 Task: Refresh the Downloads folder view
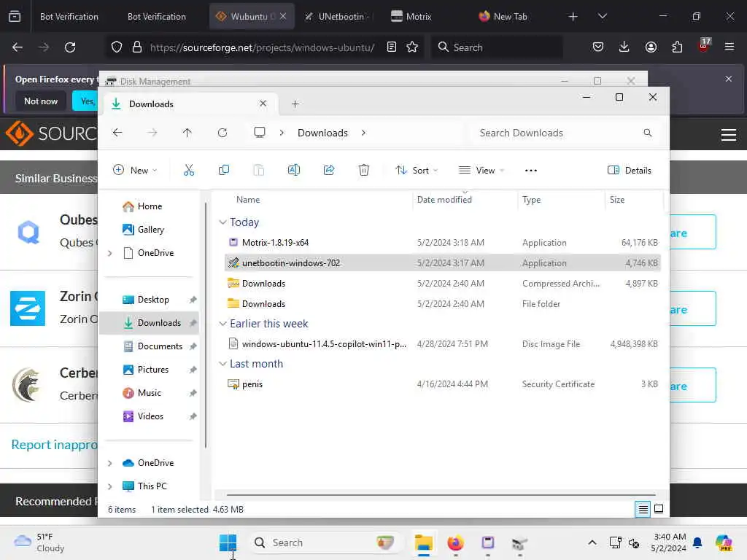222,133
